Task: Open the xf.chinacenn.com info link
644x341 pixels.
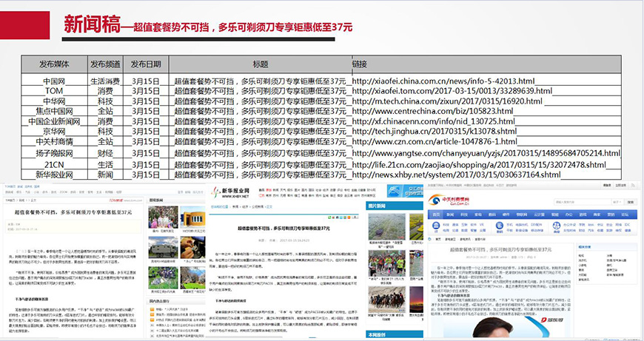Action: pyautogui.click(x=433, y=121)
